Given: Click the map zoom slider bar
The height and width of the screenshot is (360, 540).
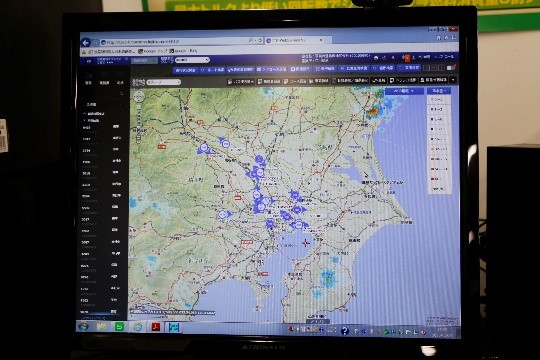Looking at the screenshot, I should click(138, 123).
